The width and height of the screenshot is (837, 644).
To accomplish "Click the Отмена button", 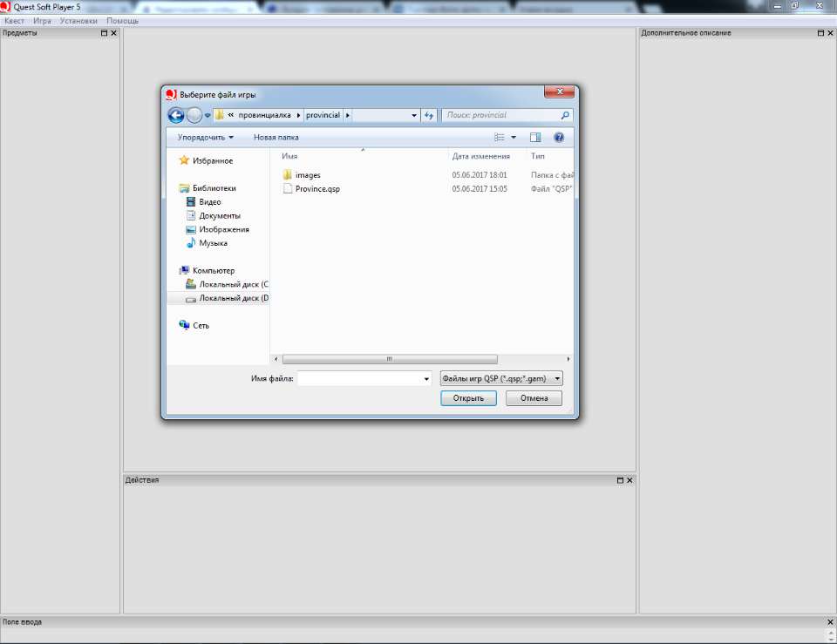I will (534, 398).
